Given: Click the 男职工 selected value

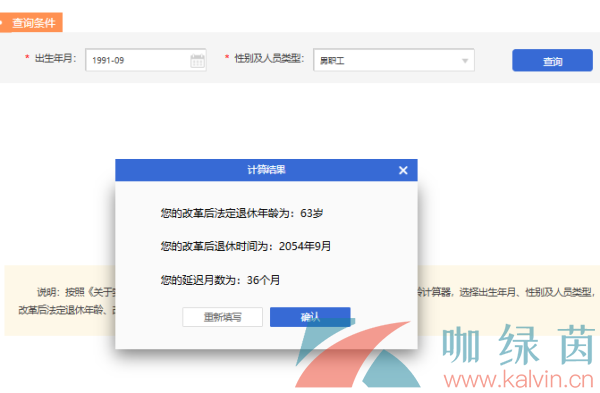Looking at the screenshot, I should pos(332,60).
